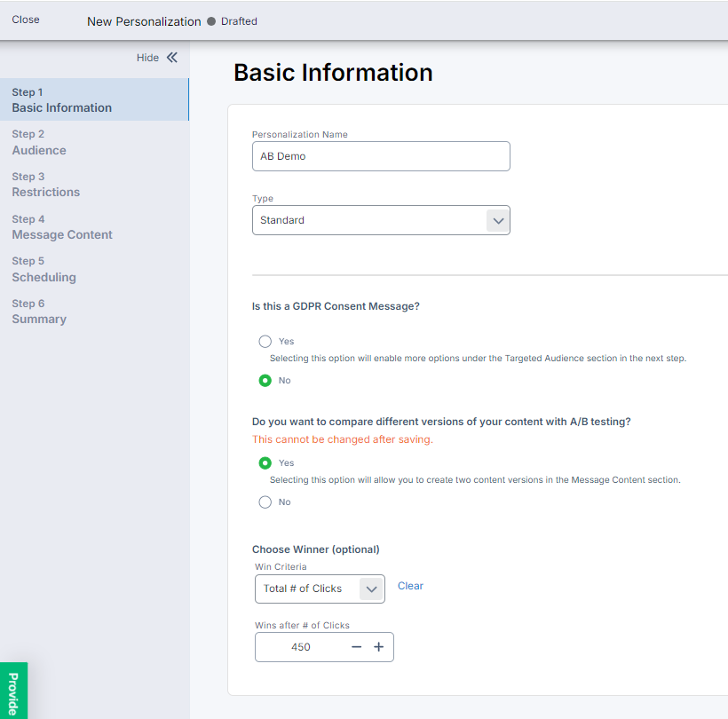
Task: Open Step 3 Restrictions
Action: 45,185
